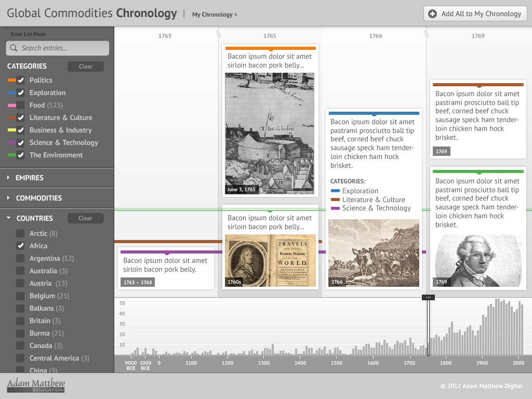Click the Search entries input field

57,48
